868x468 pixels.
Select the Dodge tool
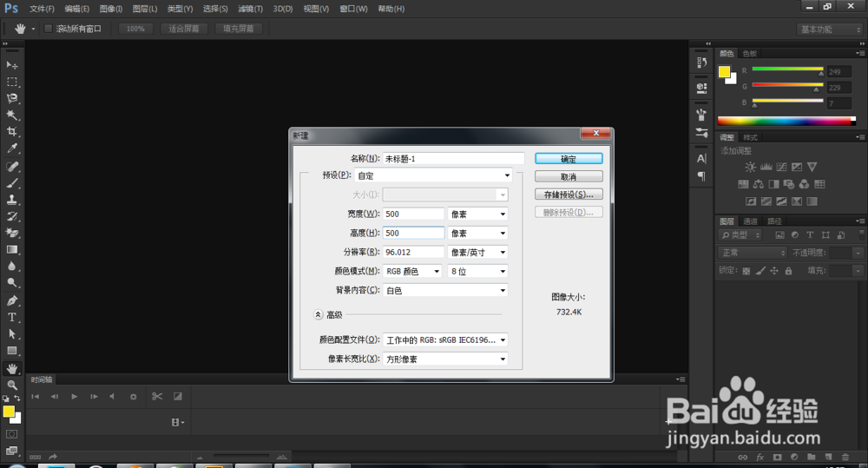tap(11, 283)
